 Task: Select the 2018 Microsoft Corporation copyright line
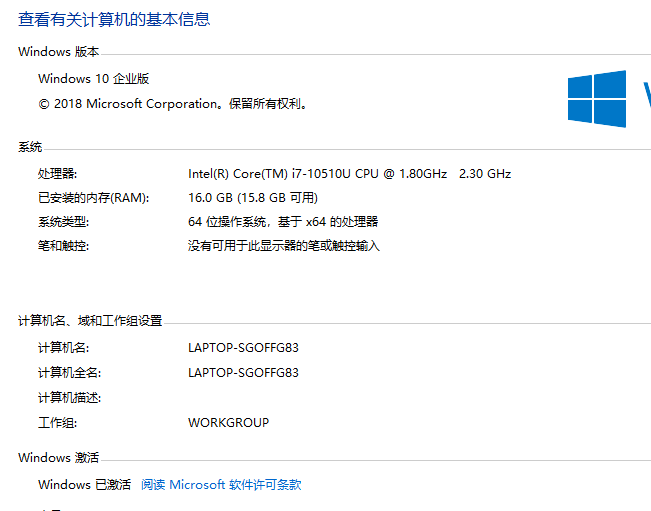click(173, 104)
